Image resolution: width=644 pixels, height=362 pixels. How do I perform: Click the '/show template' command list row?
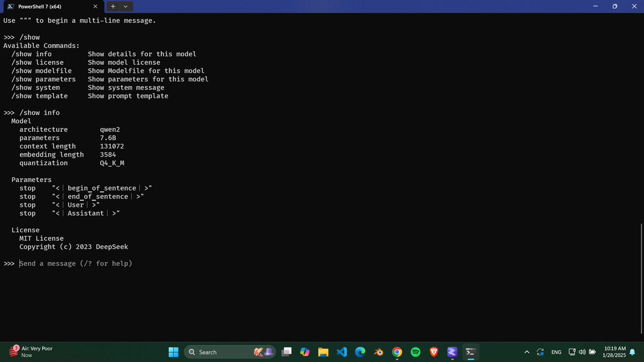pos(90,96)
